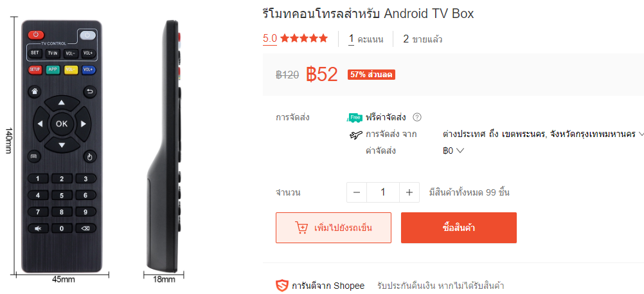Increase quantity with the plus button

click(x=409, y=192)
